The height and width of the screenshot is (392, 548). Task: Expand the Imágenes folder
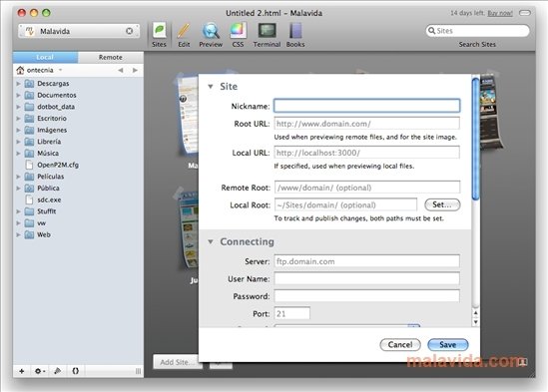(18, 130)
